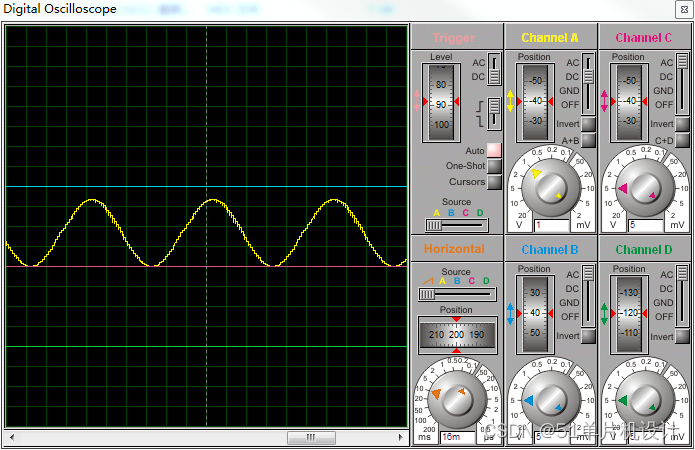
Task: Click the green coarse pointer on Channel D knob
Action: pyautogui.click(x=623, y=400)
